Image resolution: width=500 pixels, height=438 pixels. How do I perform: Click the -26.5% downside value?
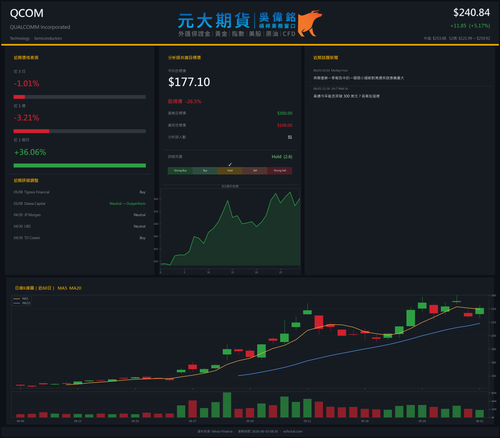[x=193, y=101]
